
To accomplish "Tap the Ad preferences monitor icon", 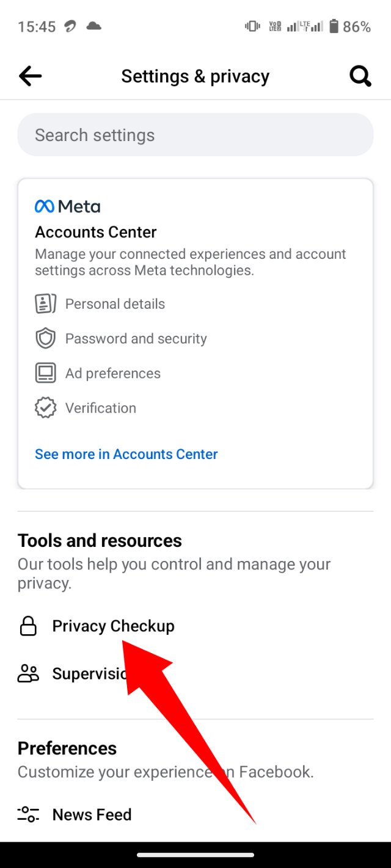I will [x=46, y=374].
